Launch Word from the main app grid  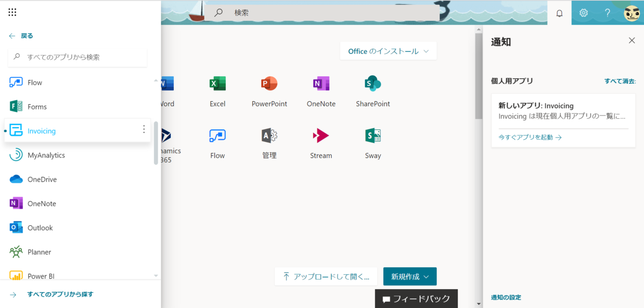point(166,91)
